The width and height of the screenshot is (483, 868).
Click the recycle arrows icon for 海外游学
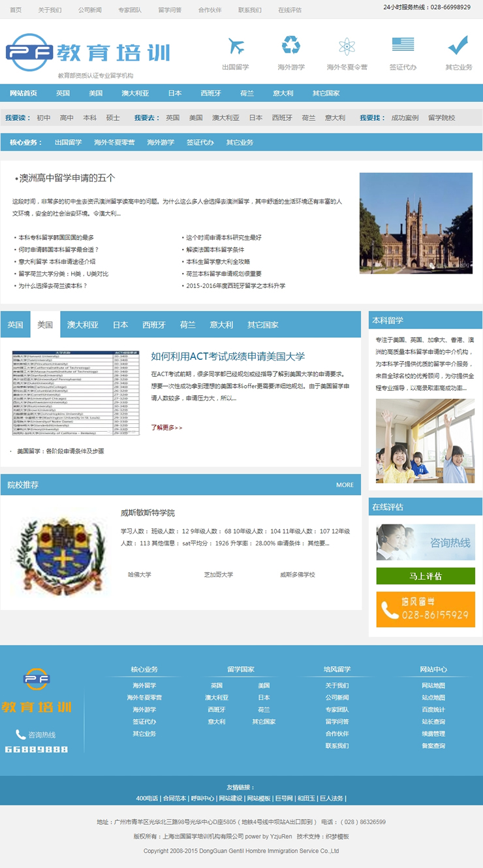[x=291, y=45]
